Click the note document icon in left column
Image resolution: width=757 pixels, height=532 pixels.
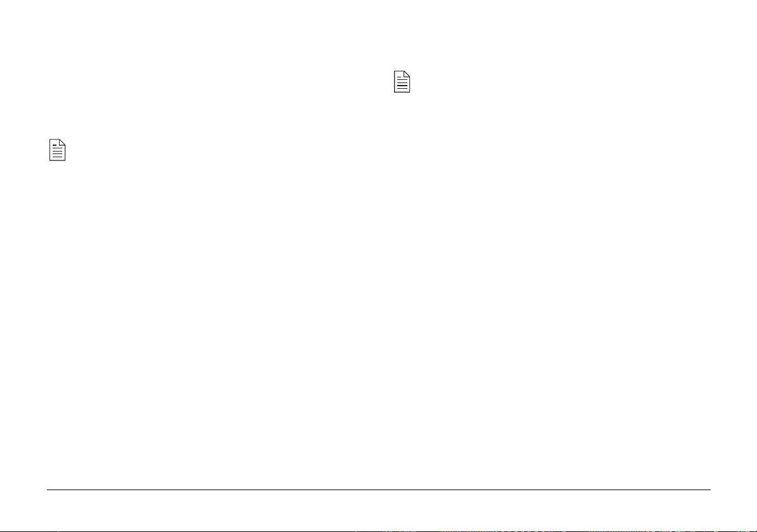[58, 150]
